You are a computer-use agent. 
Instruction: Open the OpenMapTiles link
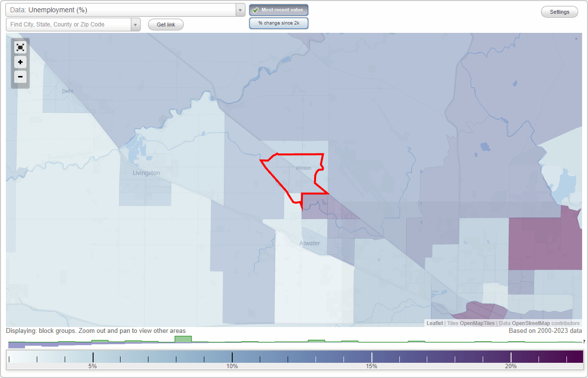(x=477, y=324)
